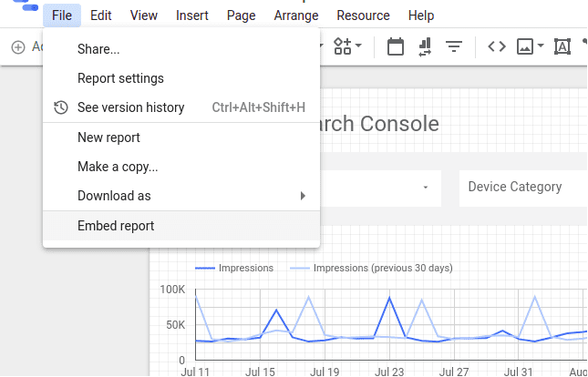Open Report settings
This screenshot has width=588, height=377.
click(x=181, y=78)
